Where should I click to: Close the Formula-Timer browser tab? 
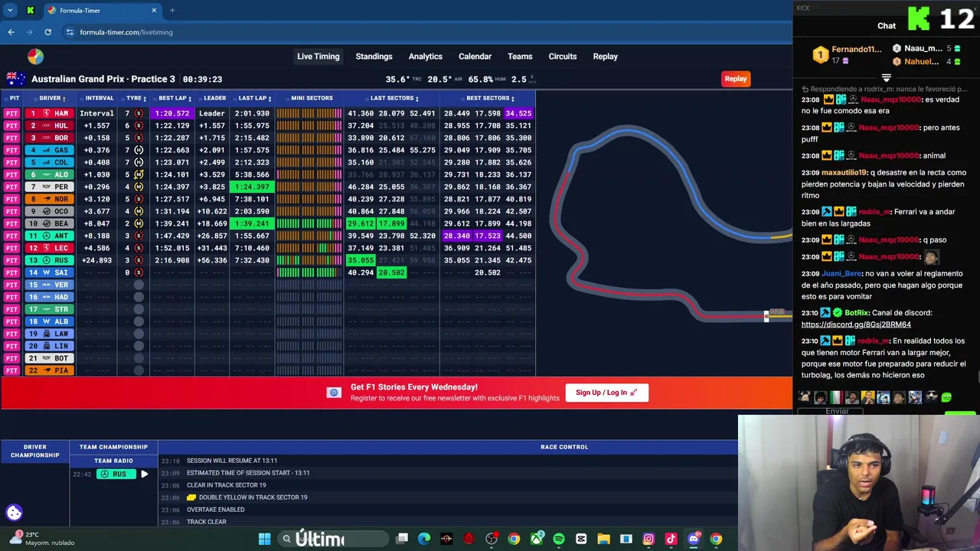coord(154,11)
